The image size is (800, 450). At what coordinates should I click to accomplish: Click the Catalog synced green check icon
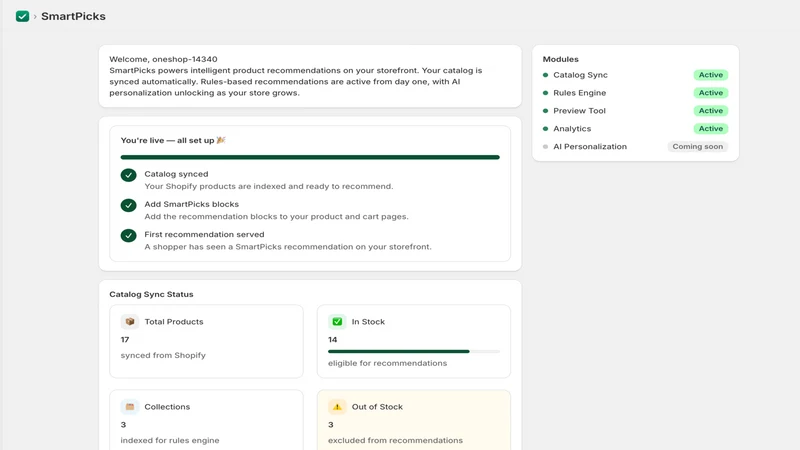click(x=129, y=175)
